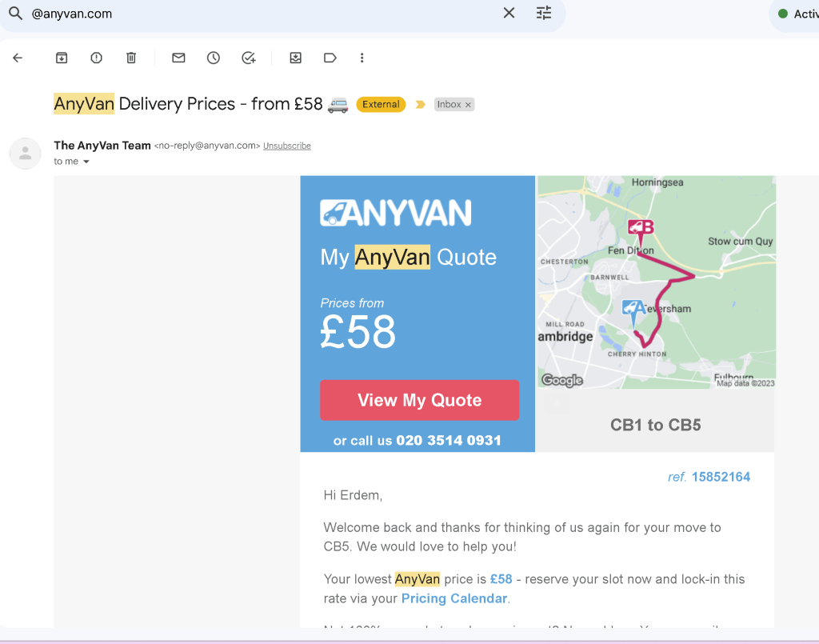Click the 'Hi Erdem,' greeting text

[x=353, y=495]
